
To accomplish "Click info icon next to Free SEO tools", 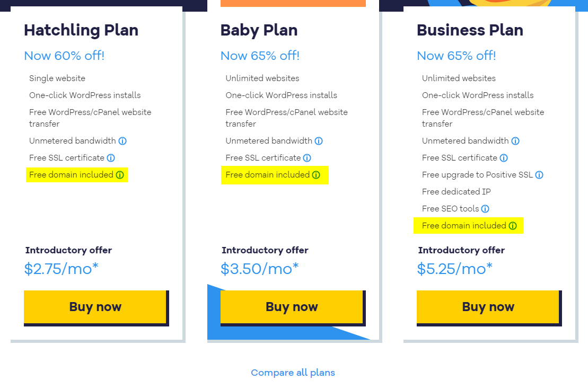I will 485,209.
